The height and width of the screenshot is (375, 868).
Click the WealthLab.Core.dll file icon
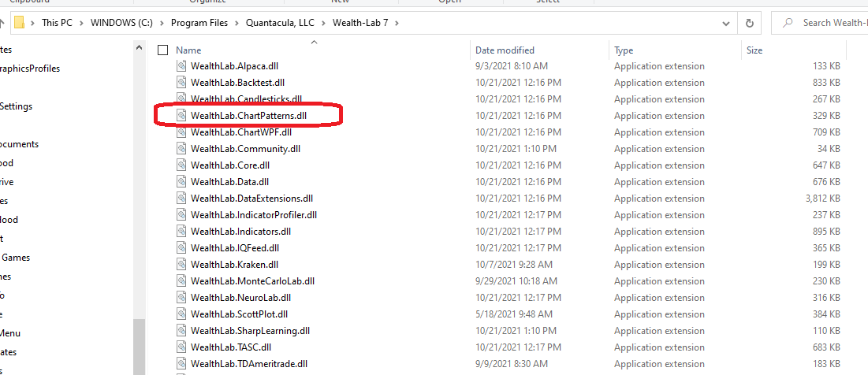[182, 165]
